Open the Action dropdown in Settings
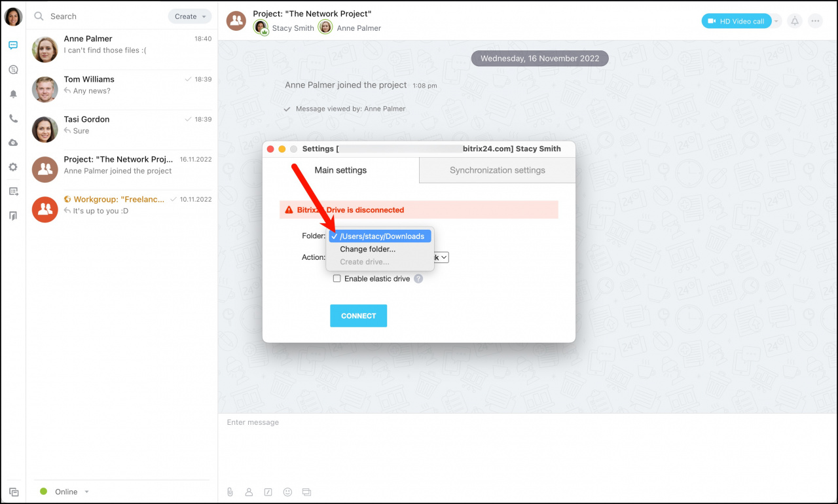 pos(441,257)
